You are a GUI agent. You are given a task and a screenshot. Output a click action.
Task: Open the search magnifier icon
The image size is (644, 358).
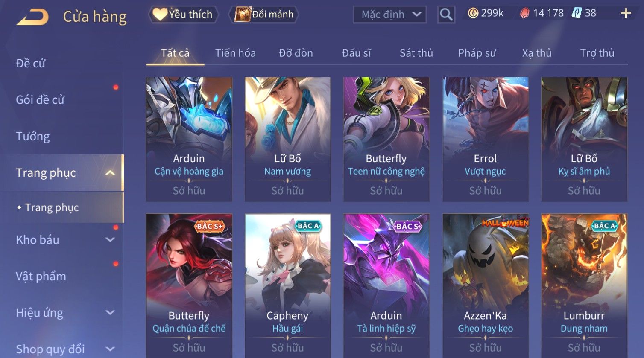[x=446, y=15]
